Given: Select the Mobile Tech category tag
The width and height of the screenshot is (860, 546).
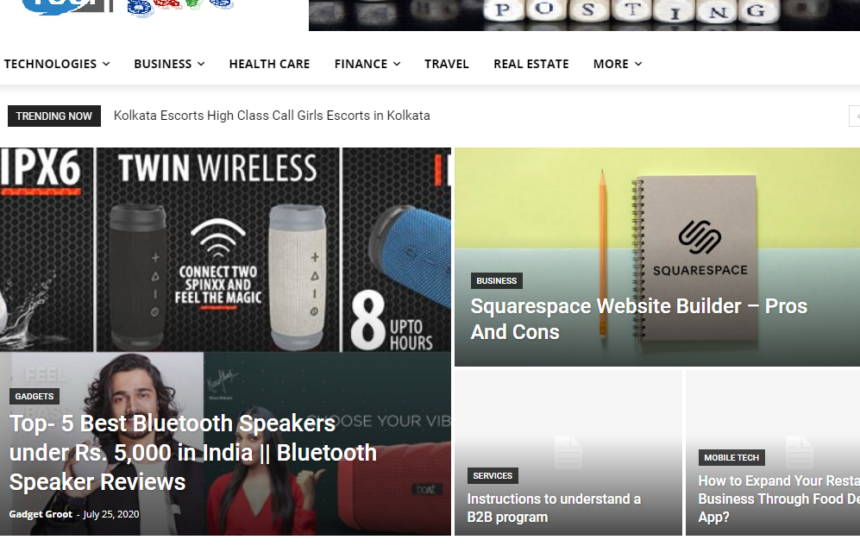Looking at the screenshot, I should click(x=732, y=458).
